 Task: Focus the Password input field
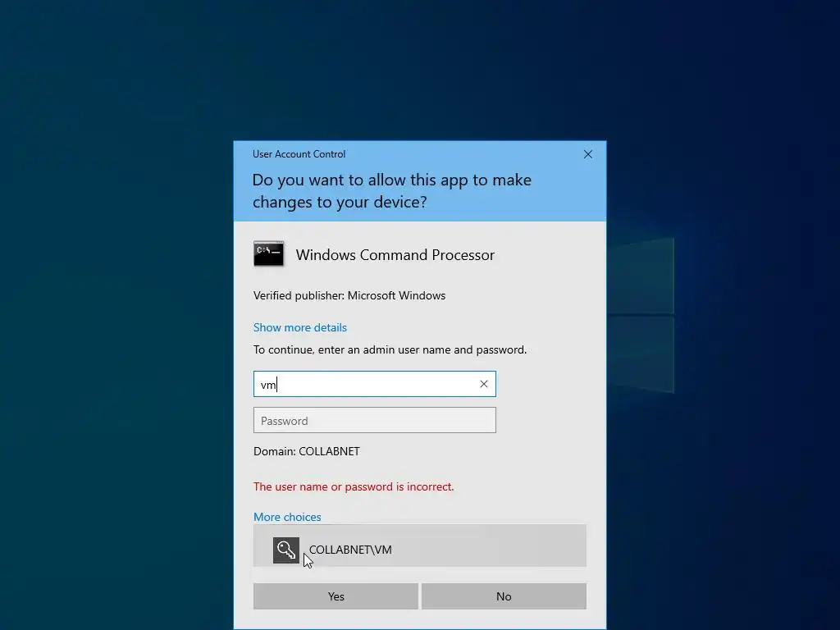click(x=374, y=421)
